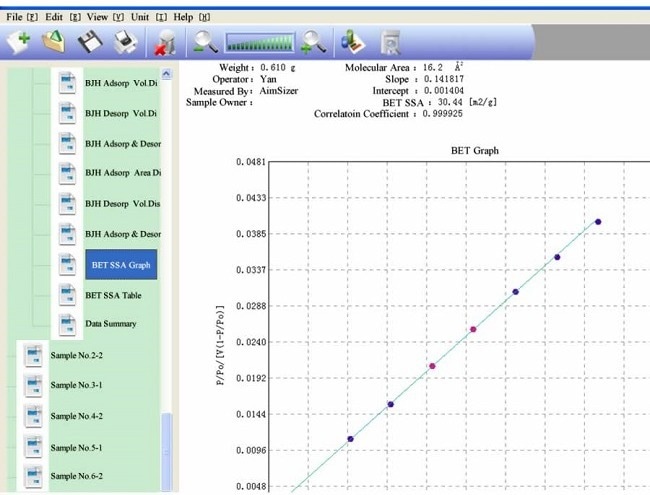
Task: Click the Measured By value AimSizer
Action: pyautogui.click(x=279, y=91)
